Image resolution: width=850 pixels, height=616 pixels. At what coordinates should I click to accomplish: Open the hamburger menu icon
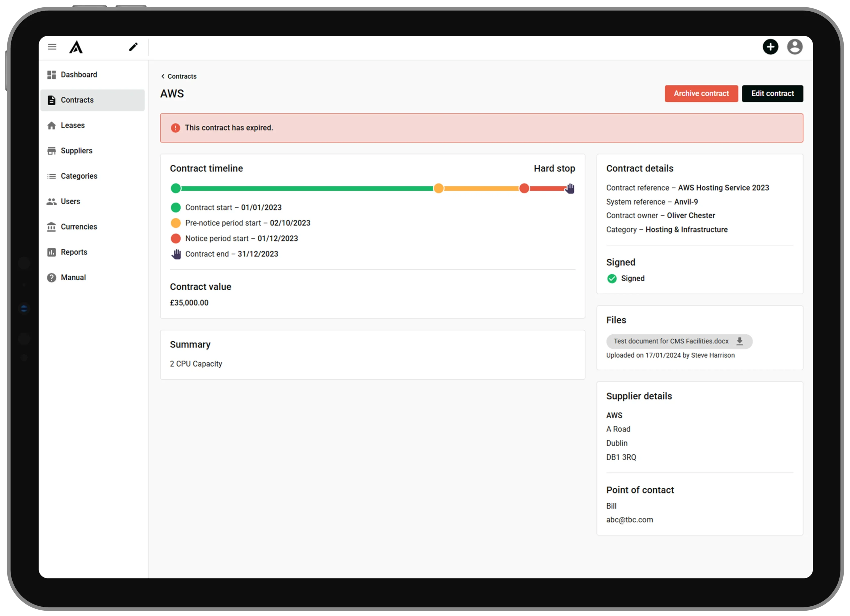[52, 47]
